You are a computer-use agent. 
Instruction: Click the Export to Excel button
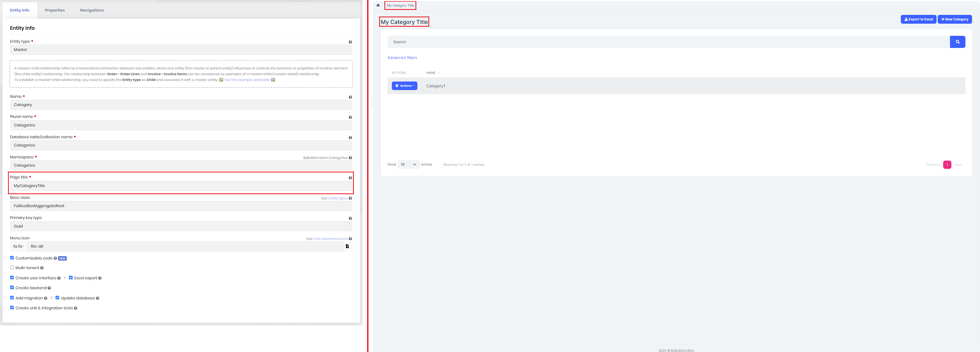(x=918, y=20)
